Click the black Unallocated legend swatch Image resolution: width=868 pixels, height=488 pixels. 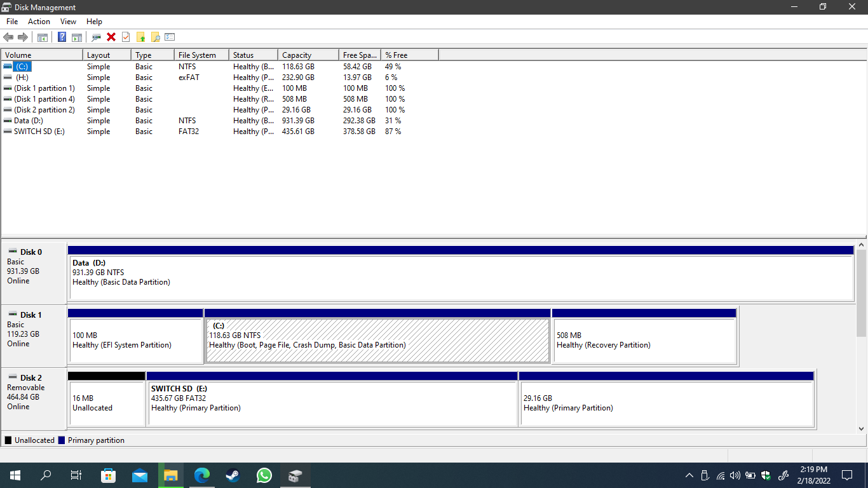point(8,440)
